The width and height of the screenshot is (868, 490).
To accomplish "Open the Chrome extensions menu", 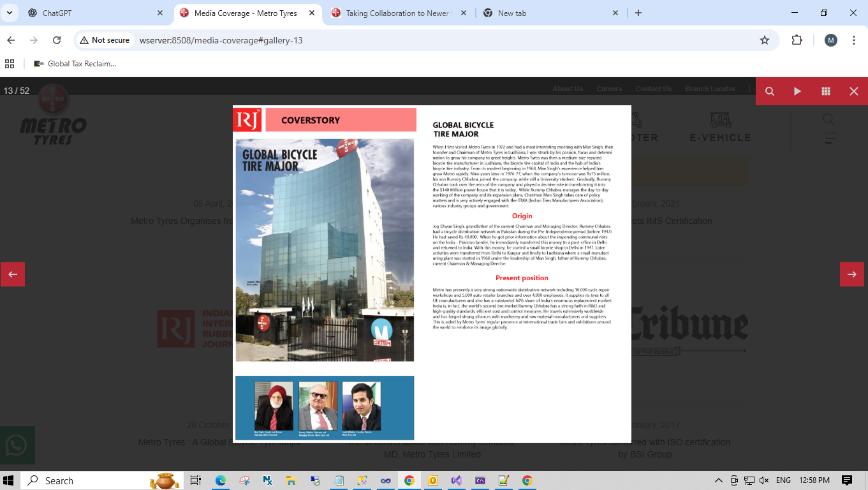I will tap(797, 40).
